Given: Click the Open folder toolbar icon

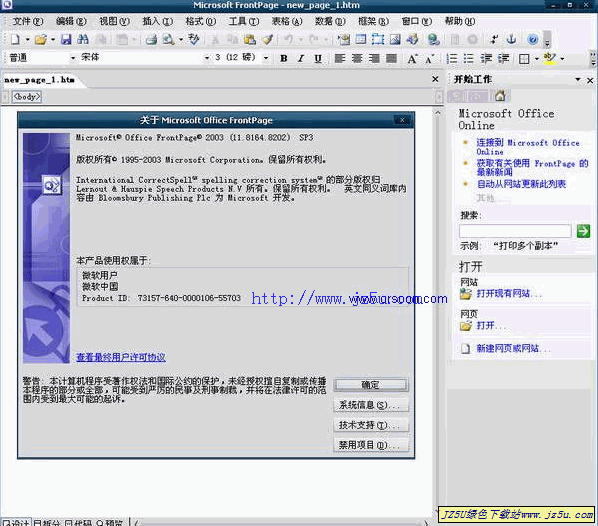Looking at the screenshot, I should pos(41,39).
